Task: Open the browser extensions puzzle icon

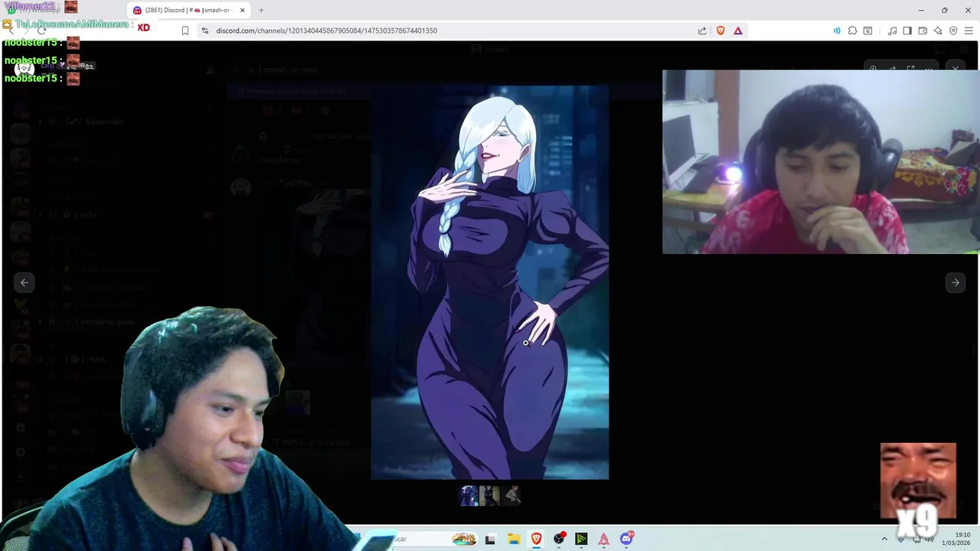Action: pyautogui.click(x=852, y=31)
